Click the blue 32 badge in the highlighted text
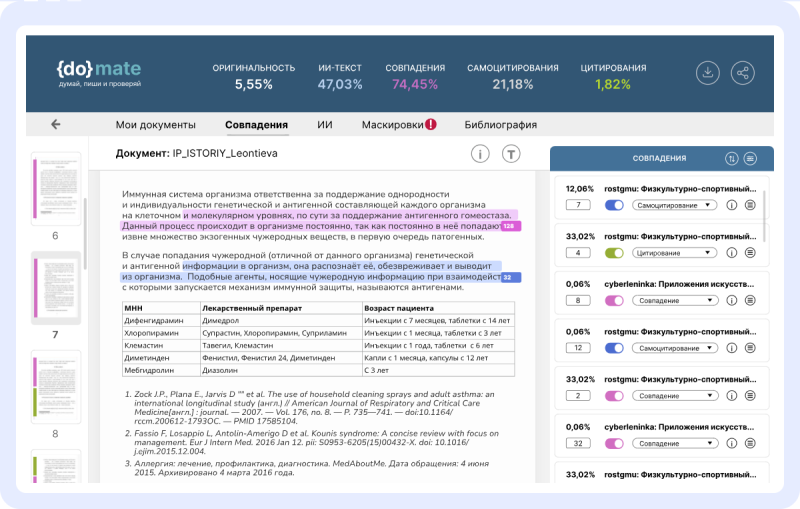Viewport: 800px width, 509px height. (511, 277)
